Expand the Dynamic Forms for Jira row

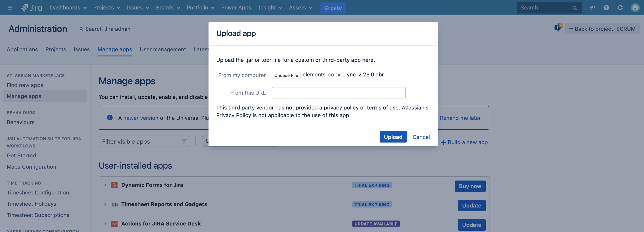(x=105, y=185)
